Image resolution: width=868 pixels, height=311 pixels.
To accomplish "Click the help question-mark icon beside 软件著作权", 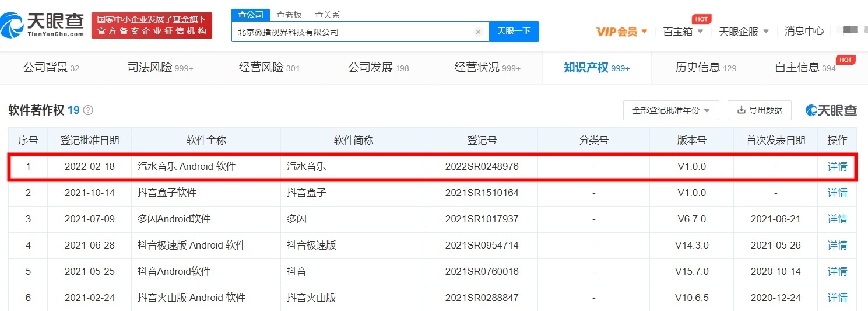I will click(x=88, y=110).
